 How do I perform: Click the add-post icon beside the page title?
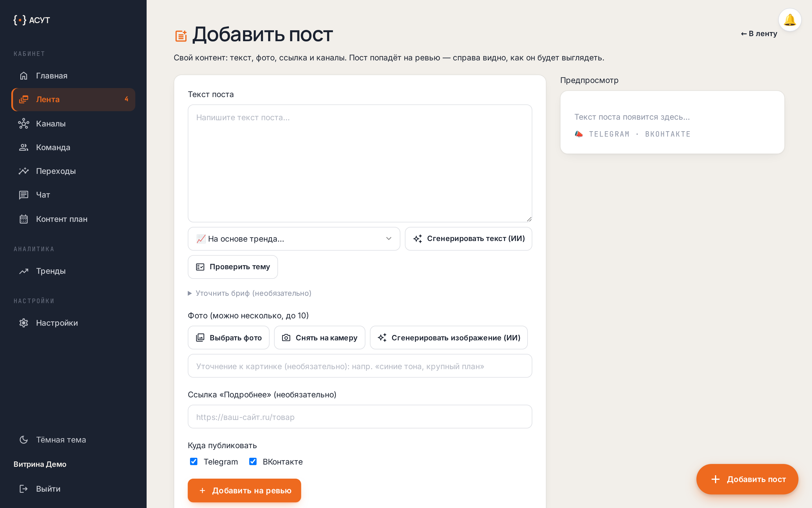181,36
